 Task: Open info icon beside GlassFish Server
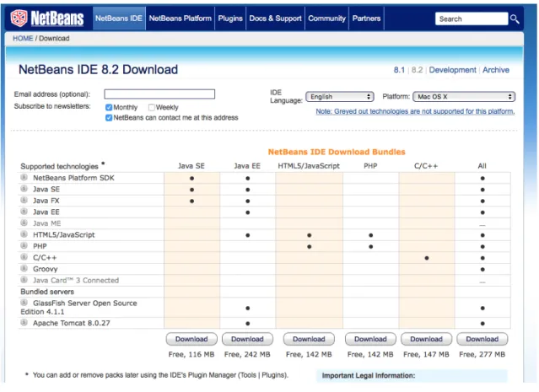(x=24, y=303)
